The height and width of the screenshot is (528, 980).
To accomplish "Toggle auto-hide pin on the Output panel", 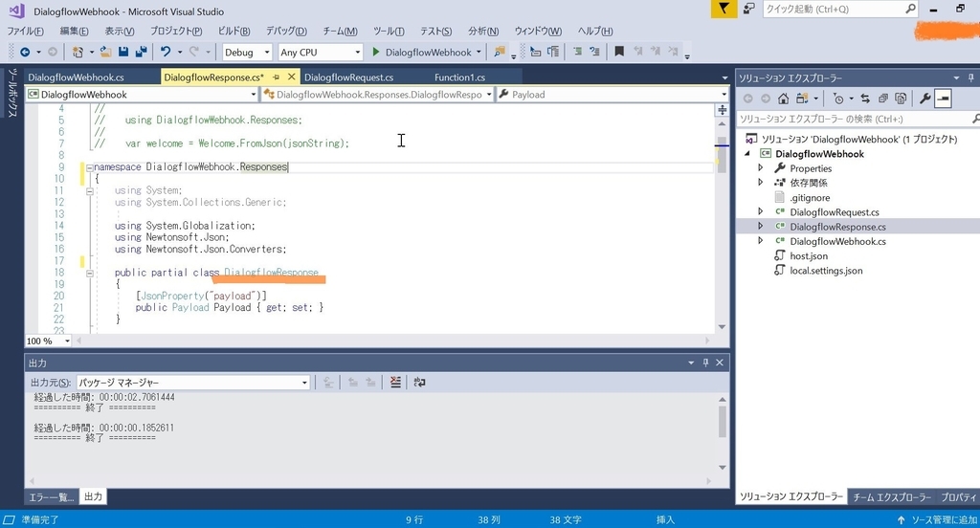I will (705, 363).
